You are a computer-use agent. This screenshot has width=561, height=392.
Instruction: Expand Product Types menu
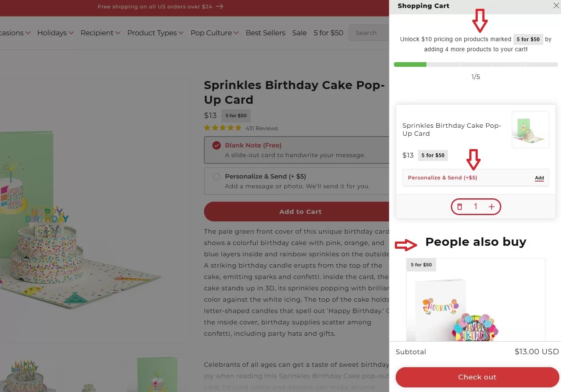[155, 33]
